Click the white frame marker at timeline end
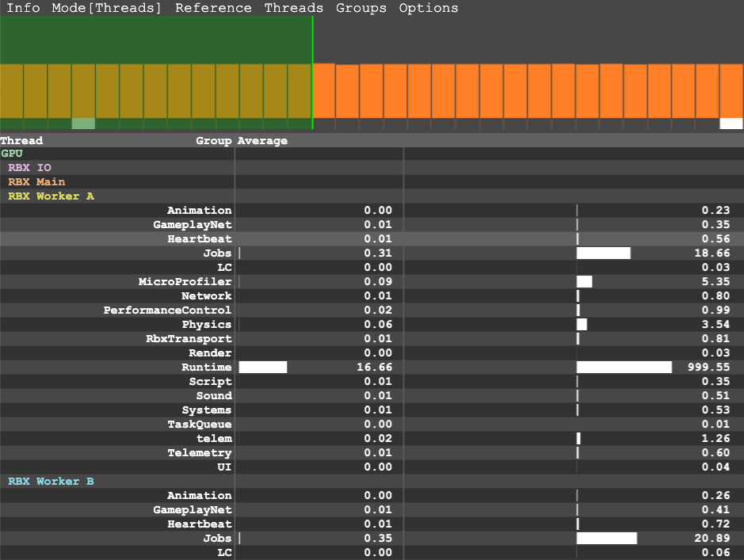 pyautogui.click(x=731, y=124)
